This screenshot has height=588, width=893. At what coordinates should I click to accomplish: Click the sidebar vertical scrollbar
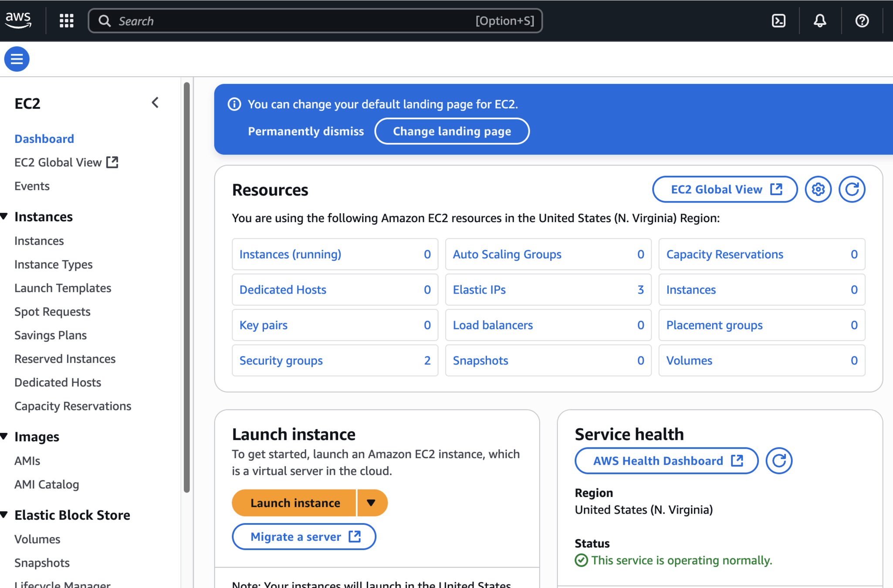[x=186, y=287]
